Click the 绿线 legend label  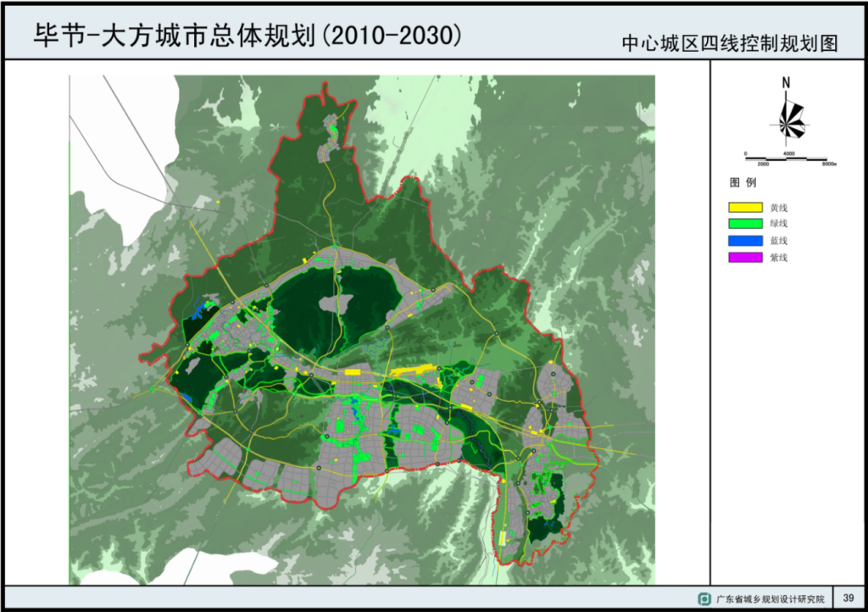(x=779, y=224)
